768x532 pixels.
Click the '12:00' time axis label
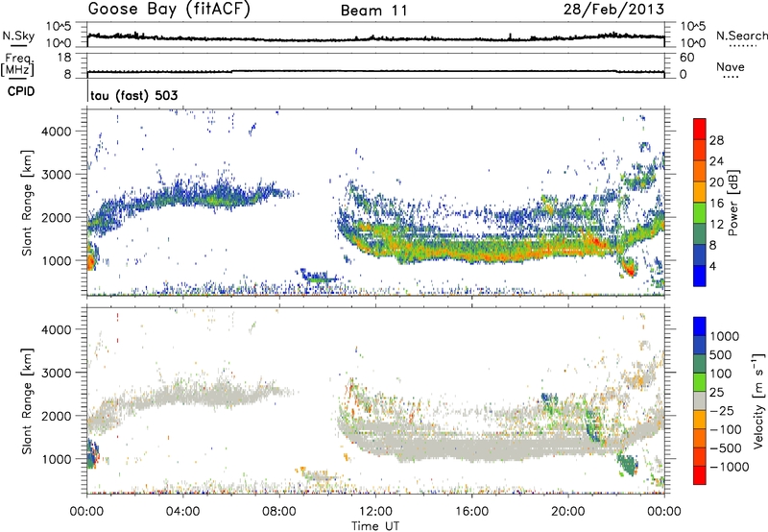375,512
